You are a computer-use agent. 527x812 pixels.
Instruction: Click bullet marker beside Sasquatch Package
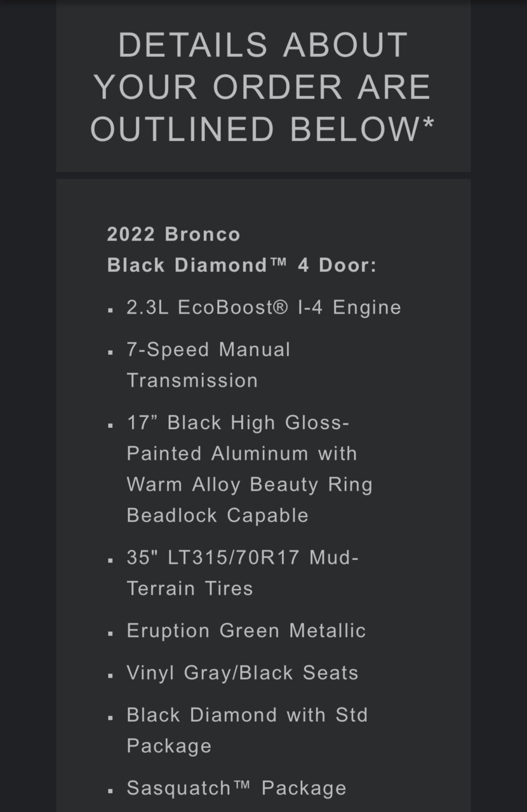110,792
